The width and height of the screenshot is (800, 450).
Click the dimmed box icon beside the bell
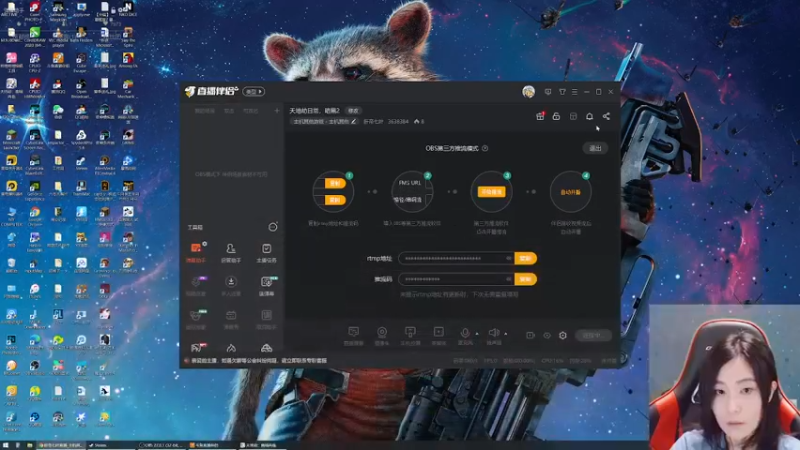[x=573, y=116]
